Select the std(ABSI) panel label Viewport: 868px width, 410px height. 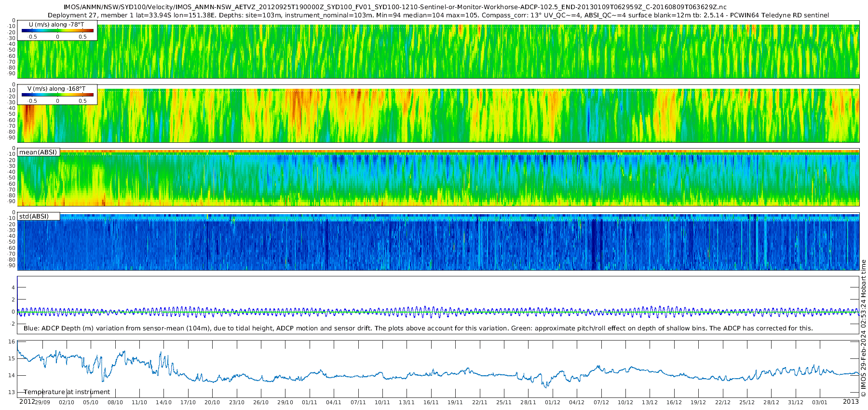click(x=34, y=216)
